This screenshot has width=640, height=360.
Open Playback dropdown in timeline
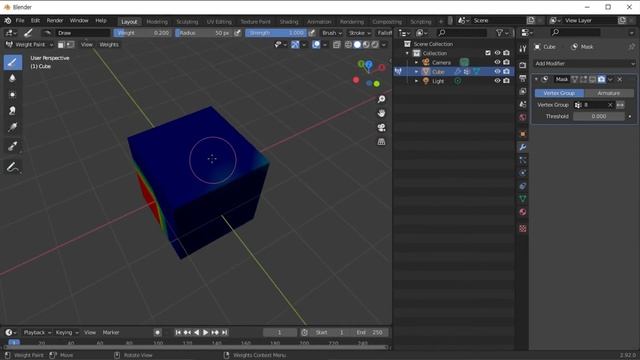(37, 333)
